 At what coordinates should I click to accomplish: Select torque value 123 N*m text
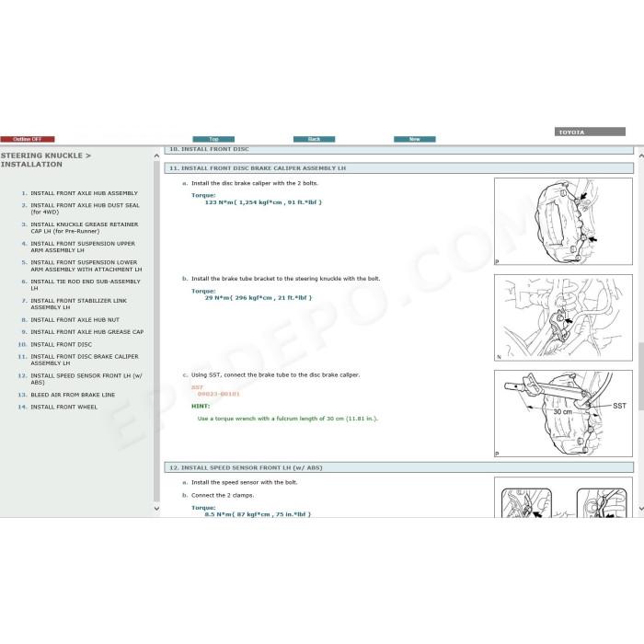click(x=263, y=202)
